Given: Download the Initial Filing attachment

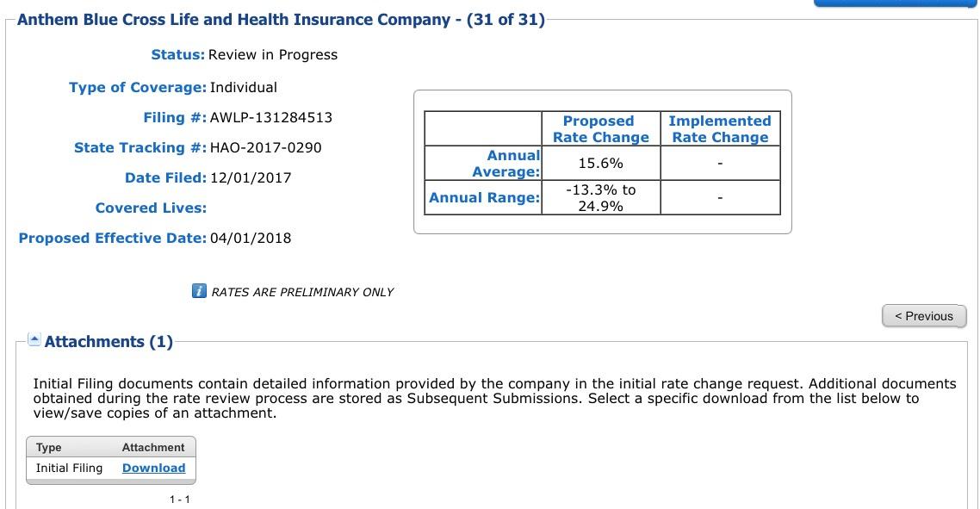Looking at the screenshot, I should [153, 468].
